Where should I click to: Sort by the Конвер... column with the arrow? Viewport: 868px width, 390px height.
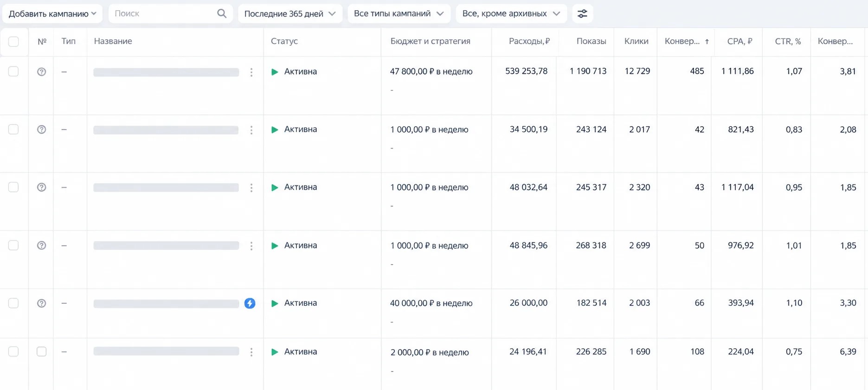(x=687, y=41)
